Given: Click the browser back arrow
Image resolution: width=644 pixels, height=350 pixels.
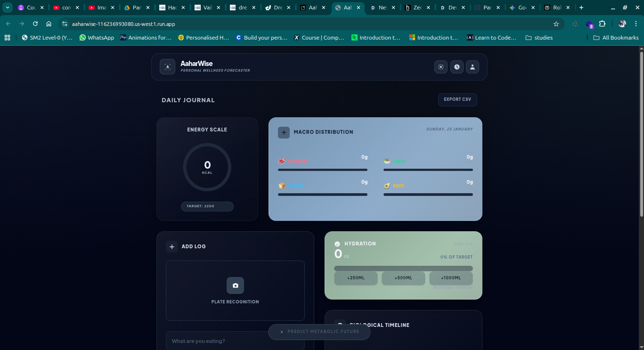Looking at the screenshot, I should pos(8,24).
